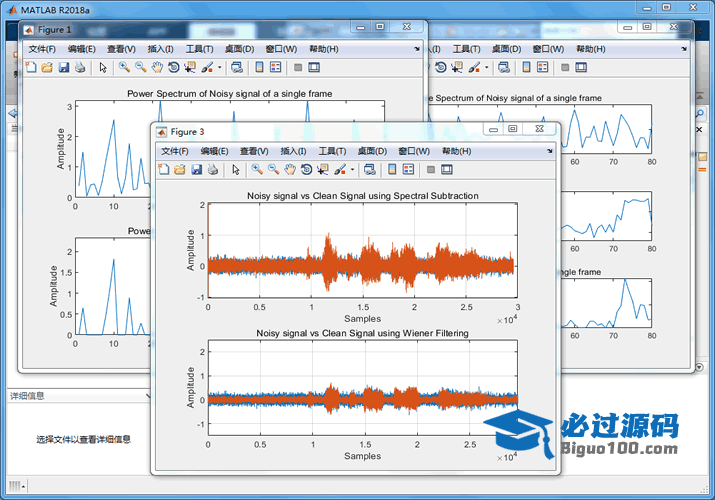Click Hide Plot Tools icon in Figure 3
This screenshot has width=715, height=500.
tap(431, 170)
